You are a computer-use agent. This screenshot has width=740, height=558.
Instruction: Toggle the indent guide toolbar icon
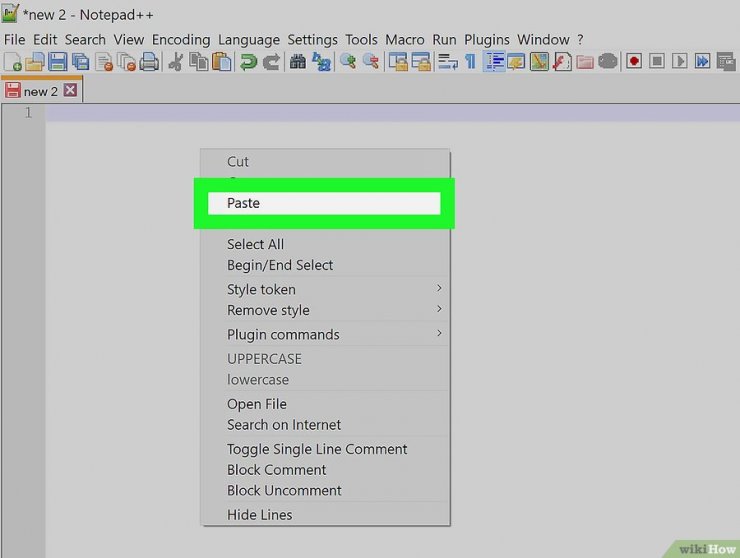click(x=494, y=62)
